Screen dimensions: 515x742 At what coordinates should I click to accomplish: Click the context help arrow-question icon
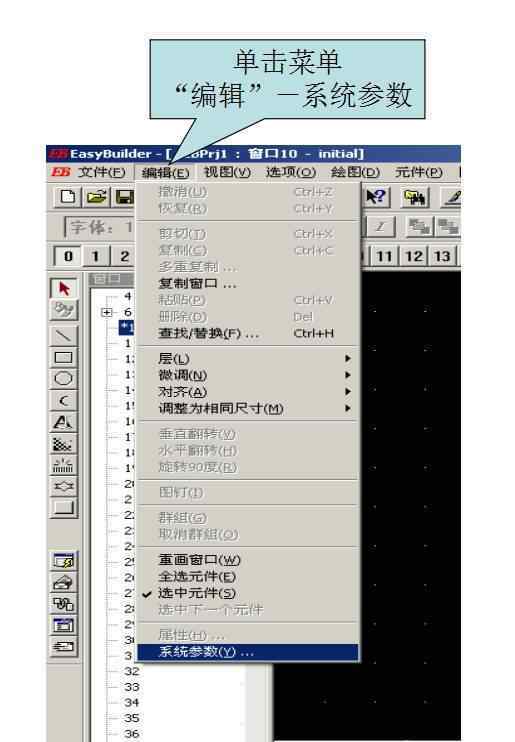pos(376,197)
